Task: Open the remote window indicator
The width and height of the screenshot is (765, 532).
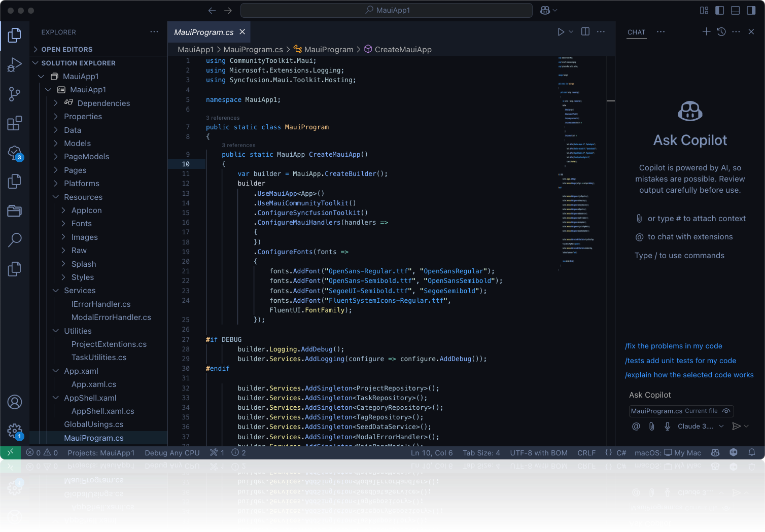Action: [10, 453]
